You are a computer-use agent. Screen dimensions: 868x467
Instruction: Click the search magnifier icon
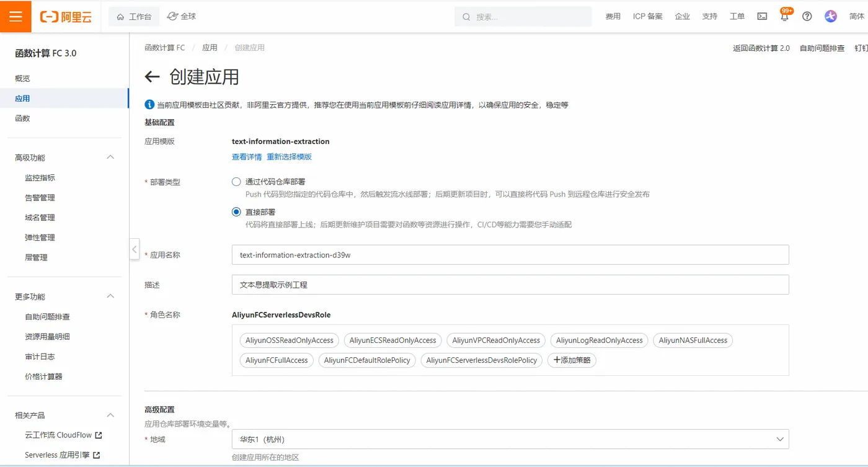(x=466, y=17)
